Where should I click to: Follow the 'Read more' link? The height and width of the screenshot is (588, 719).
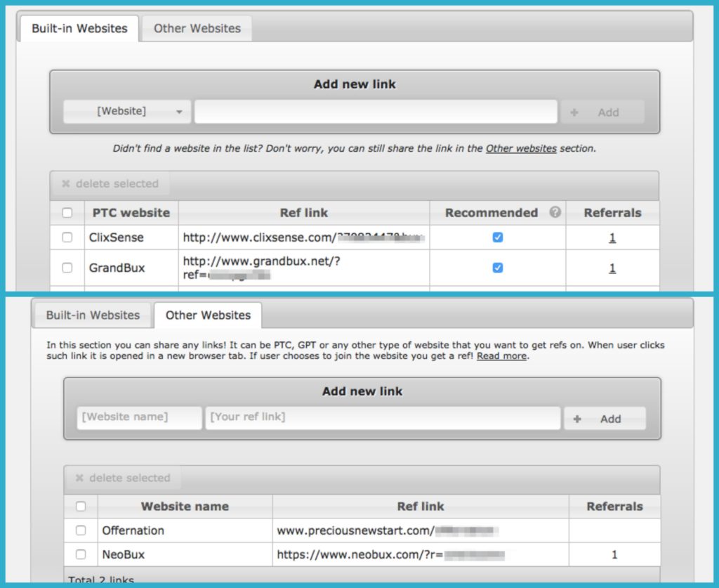click(501, 356)
